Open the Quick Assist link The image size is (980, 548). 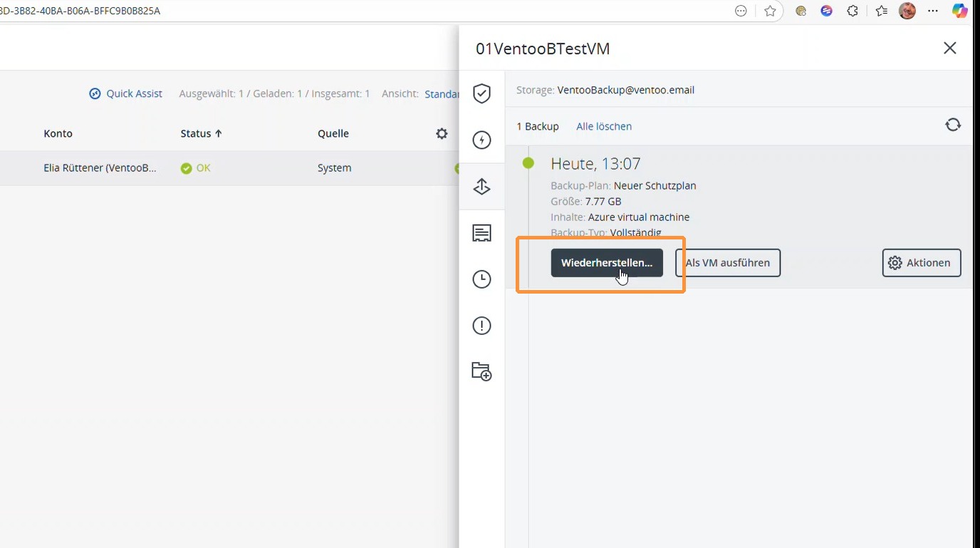click(x=135, y=93)
